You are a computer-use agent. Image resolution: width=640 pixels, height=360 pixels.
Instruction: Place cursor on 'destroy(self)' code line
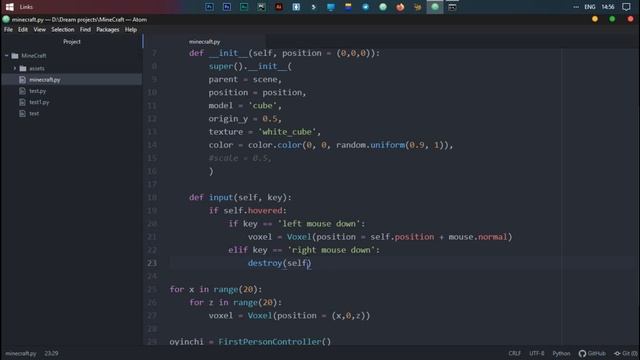point(279,263)
